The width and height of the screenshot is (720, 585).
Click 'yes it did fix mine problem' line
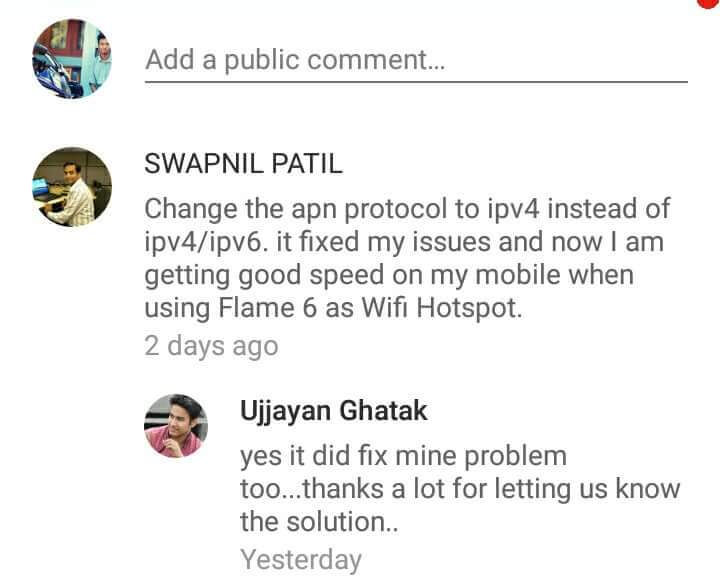click(403, 456)
